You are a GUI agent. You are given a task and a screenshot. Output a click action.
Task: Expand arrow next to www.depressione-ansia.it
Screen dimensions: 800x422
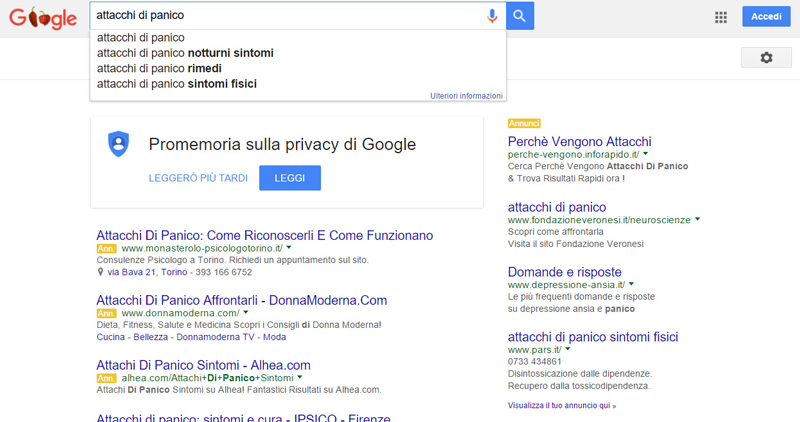click(631, 284)
